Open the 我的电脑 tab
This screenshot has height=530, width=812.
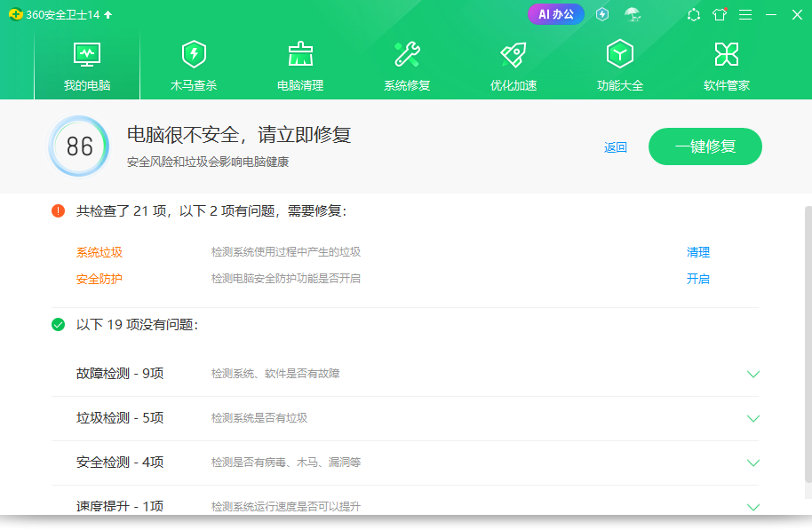(x=87, y=67)
